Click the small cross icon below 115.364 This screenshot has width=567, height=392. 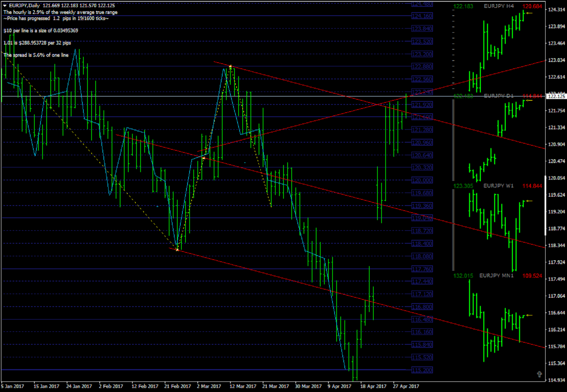coord(539,374)
